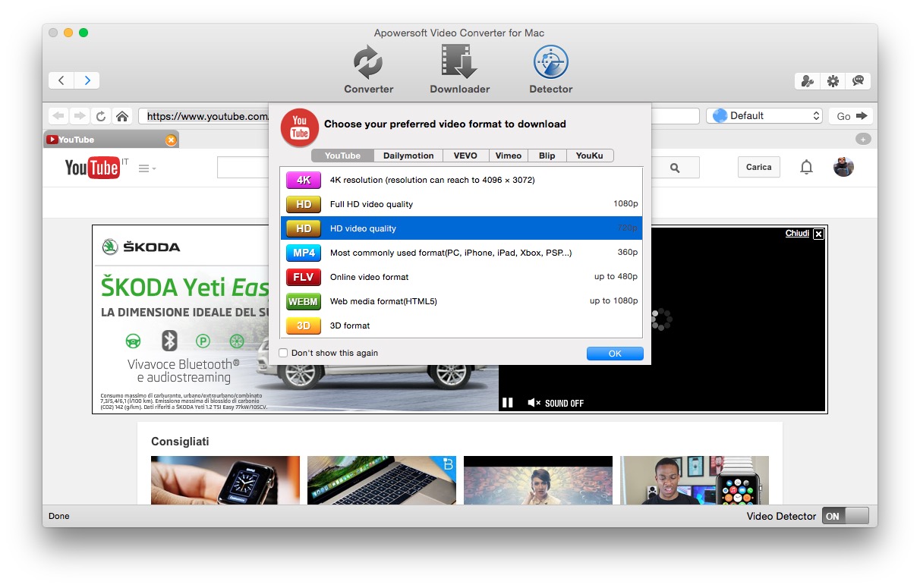Switch to the Blip tab

(x=547, y=156)
